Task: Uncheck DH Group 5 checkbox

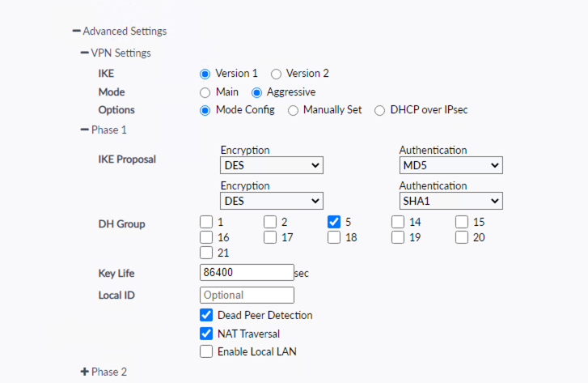Action: pyautogui.click(x=334, y=222)
